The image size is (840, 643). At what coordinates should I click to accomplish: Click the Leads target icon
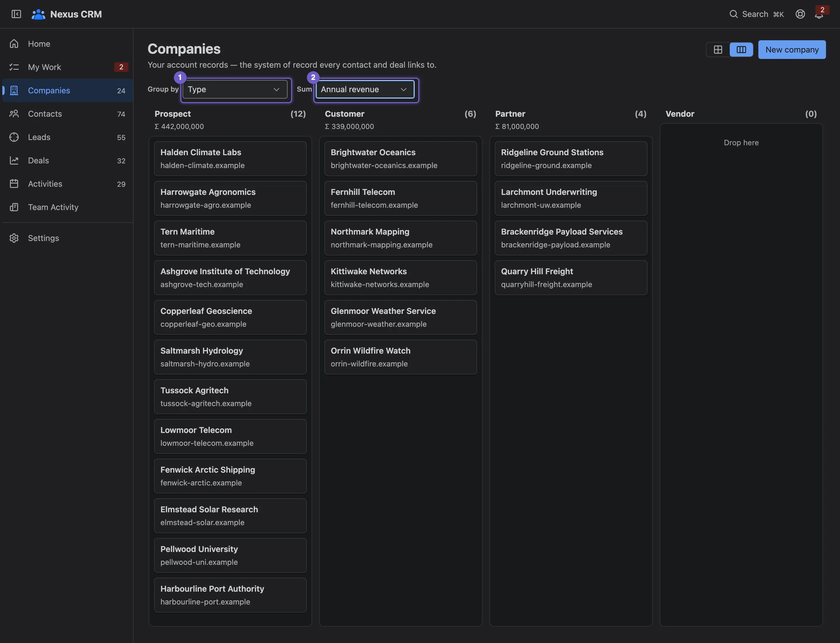(x=14, y=137)
